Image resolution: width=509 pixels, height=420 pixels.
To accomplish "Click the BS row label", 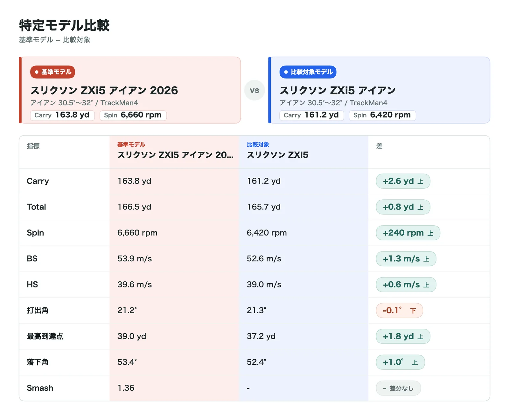I will point(32,258).
